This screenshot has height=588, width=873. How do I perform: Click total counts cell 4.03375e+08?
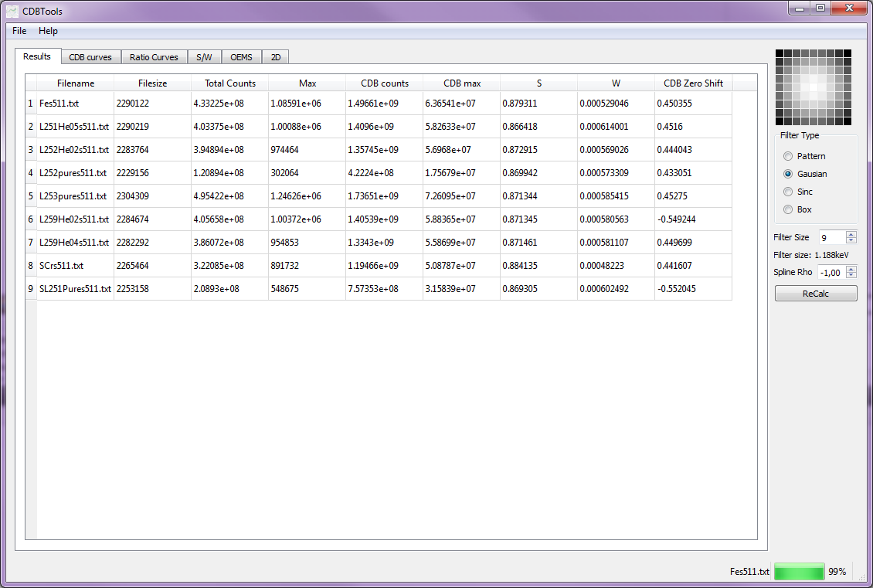click(230, 127)
